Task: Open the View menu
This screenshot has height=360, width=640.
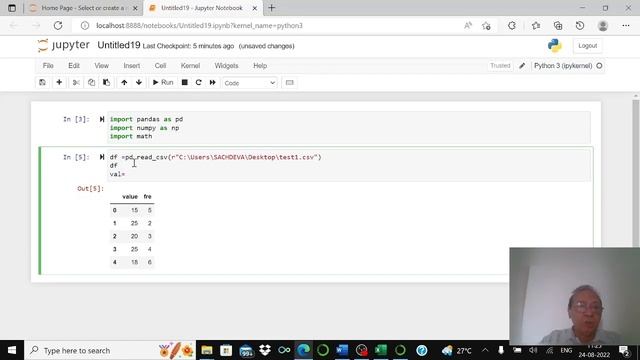Action: point(102,66)
